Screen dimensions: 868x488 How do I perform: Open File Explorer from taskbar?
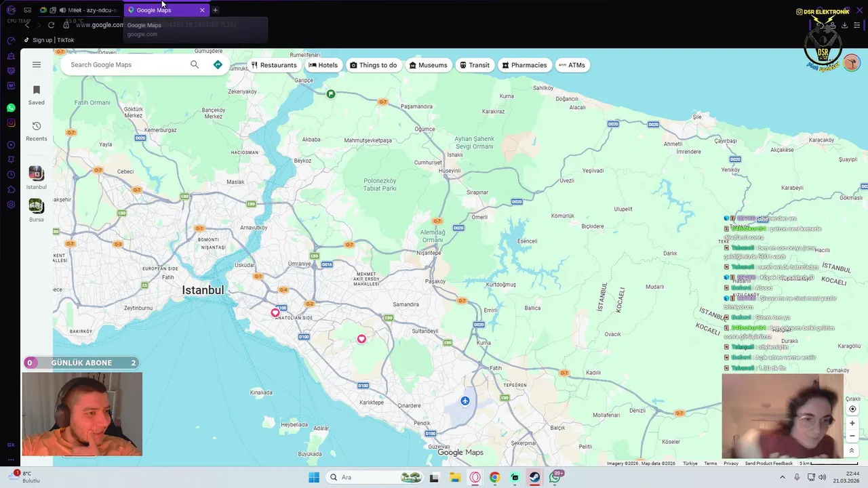pos(454,477)
